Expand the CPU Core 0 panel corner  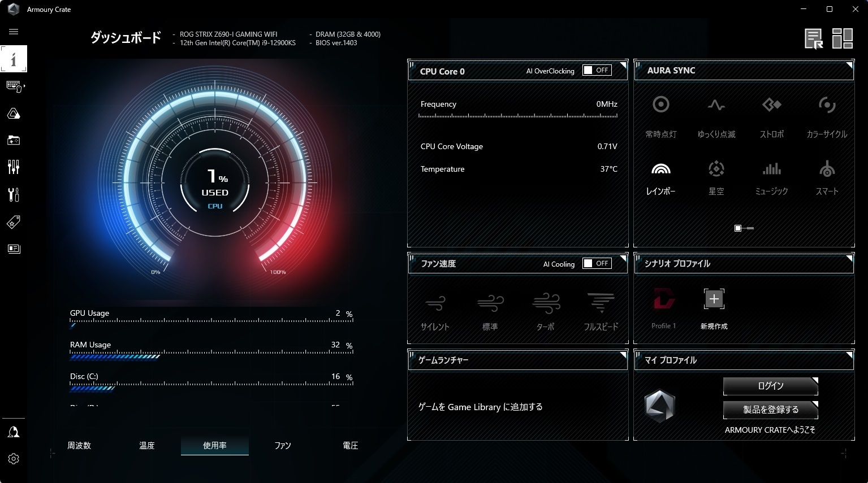[x=623, y=65]
